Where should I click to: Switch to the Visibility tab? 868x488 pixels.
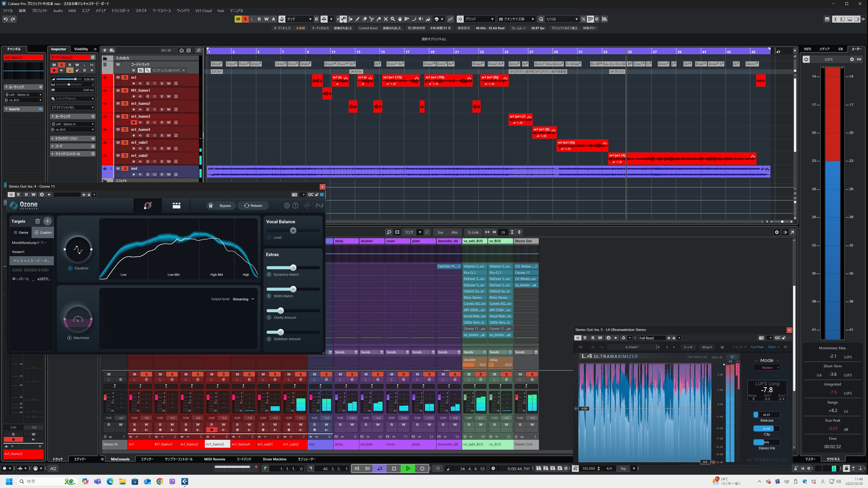[x=81, y=49]
